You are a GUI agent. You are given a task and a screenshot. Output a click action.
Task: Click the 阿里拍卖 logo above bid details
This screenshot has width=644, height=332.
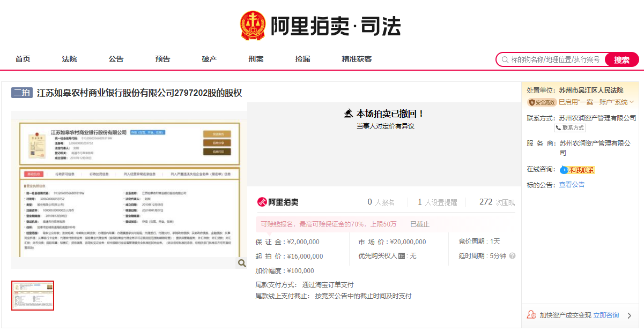tap(278, 202)
